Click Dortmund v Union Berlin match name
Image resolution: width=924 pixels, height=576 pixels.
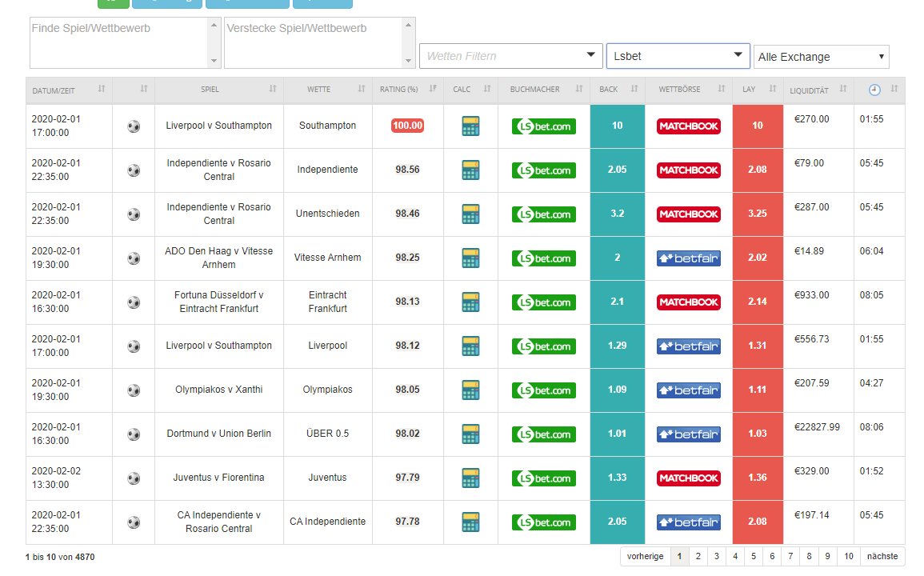218,434
